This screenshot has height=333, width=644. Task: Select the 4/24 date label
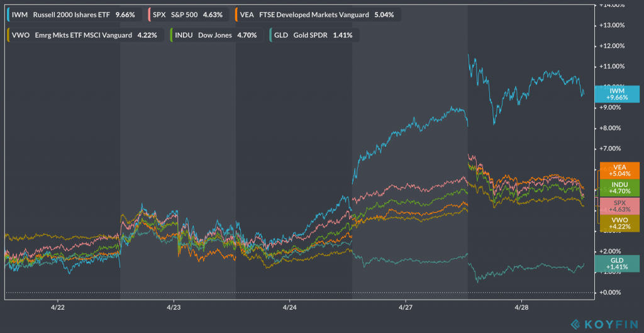289,308
